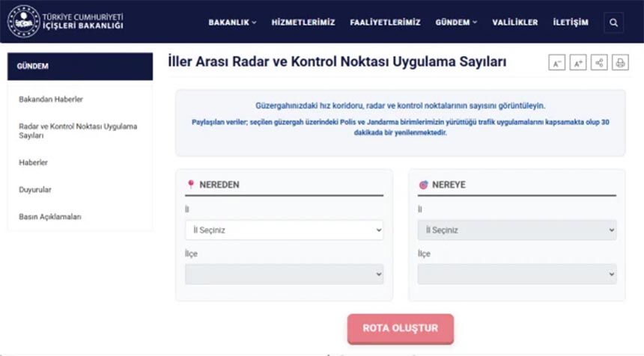Expand the BAKANLIK menu

[x=232, y=22]
